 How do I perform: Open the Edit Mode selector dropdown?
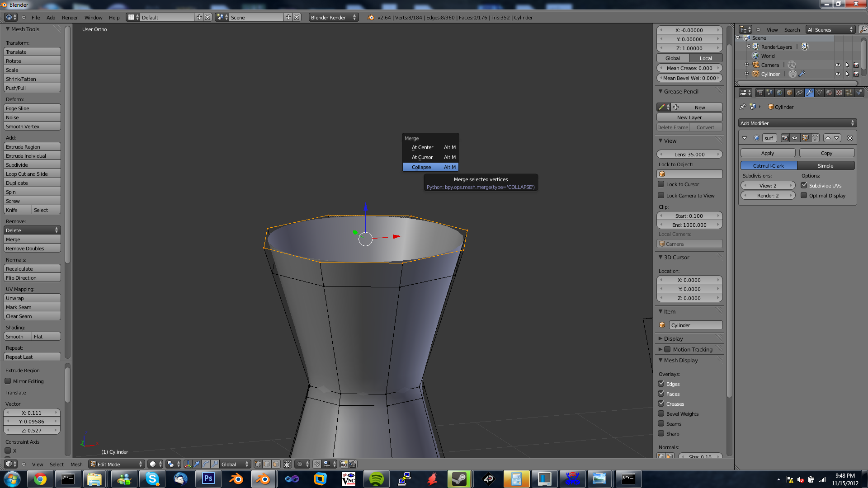(117, 464)
